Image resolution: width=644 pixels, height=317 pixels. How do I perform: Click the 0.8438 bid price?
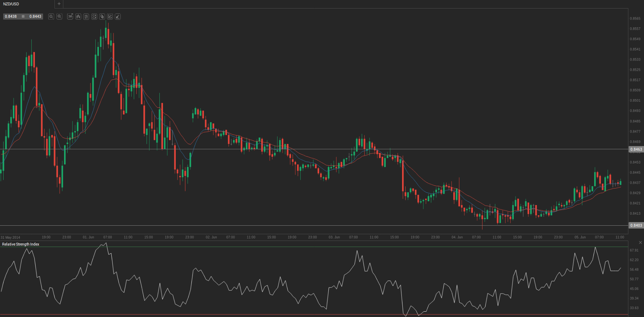point(11,16)
